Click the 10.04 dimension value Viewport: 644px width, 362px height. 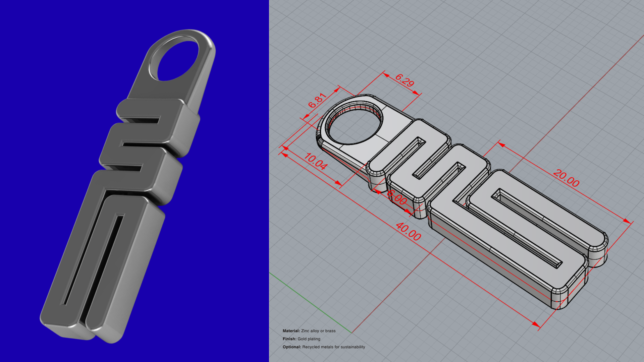[x=316, y=161]
